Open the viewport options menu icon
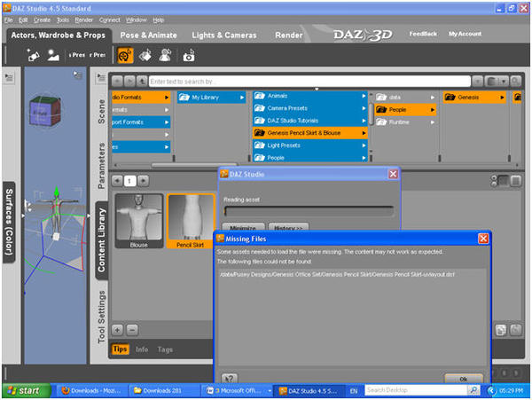Image resolution: width=532 pixels, height=400 pixels. 78,75
